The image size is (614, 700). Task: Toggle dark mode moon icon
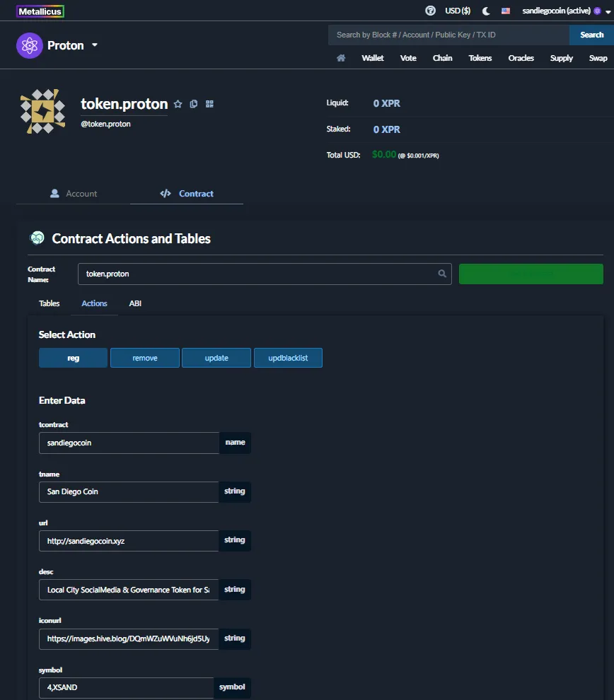click(x=486, y=11)
